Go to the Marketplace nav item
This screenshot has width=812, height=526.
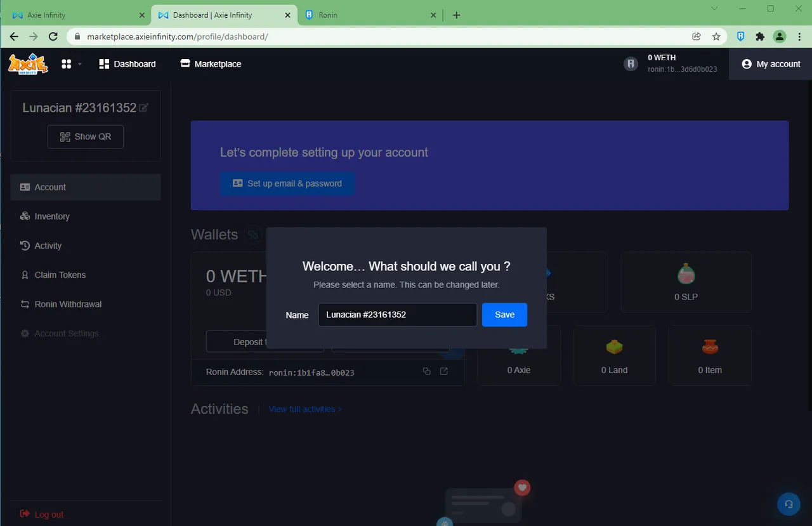211,63
